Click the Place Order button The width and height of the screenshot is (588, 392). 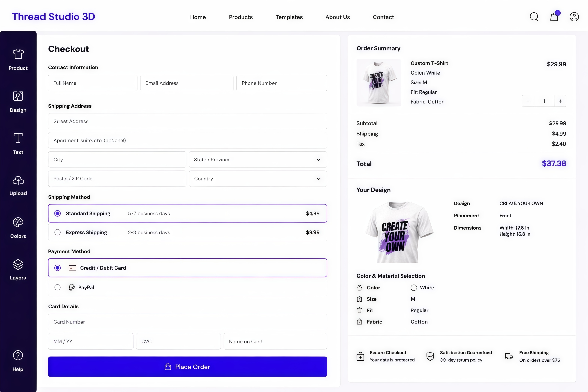188,367
